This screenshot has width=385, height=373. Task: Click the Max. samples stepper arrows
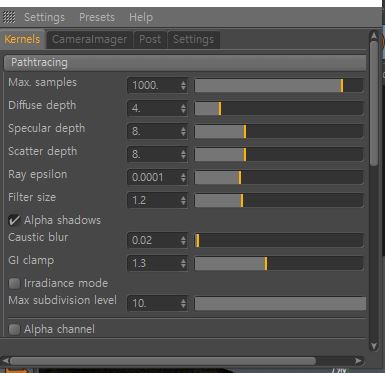click(183, 85)
